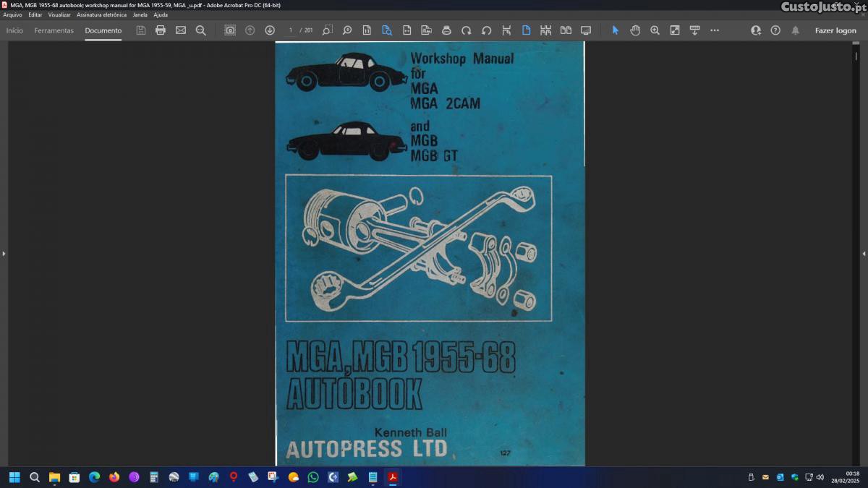The width and height of the screenshot is (868, 488).
Task: Click the email envelope icon in toolbar
Action: click(x=181, y=30)
